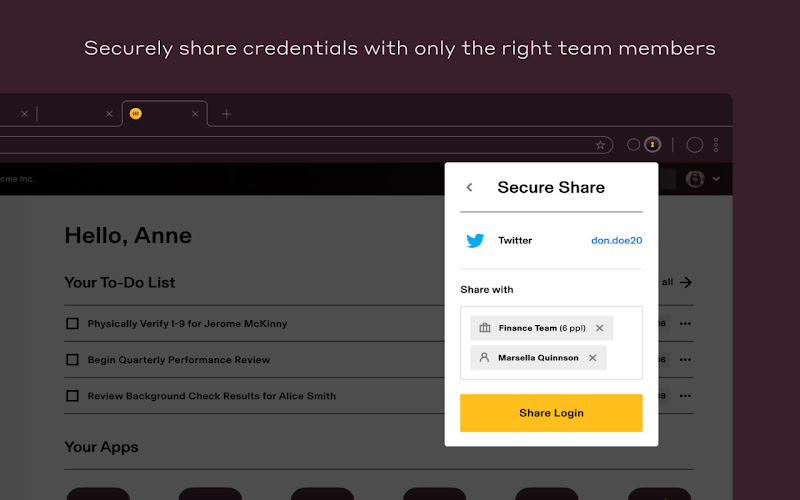Viewport: 800px width, 500px height.
Task: Click Physically Verify I-9 for Jerome McKinny text
Action: tap(187, 323)
